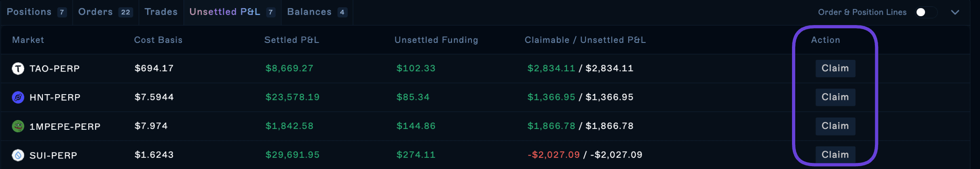
Task: Click the Settled P&L column header
Action: coord(291,40)
